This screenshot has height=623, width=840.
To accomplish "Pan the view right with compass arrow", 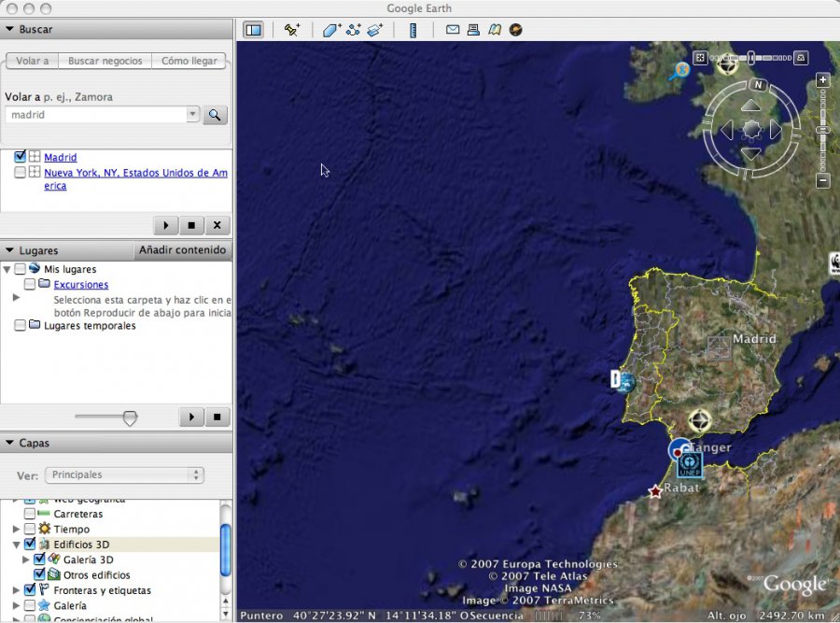I will (x=776, y=130).
